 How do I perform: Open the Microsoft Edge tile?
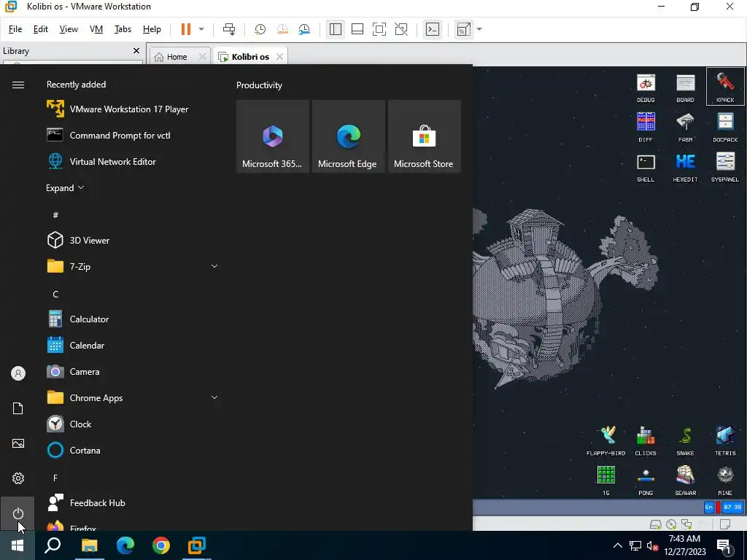pyautogui.click(x=348, y=136)
